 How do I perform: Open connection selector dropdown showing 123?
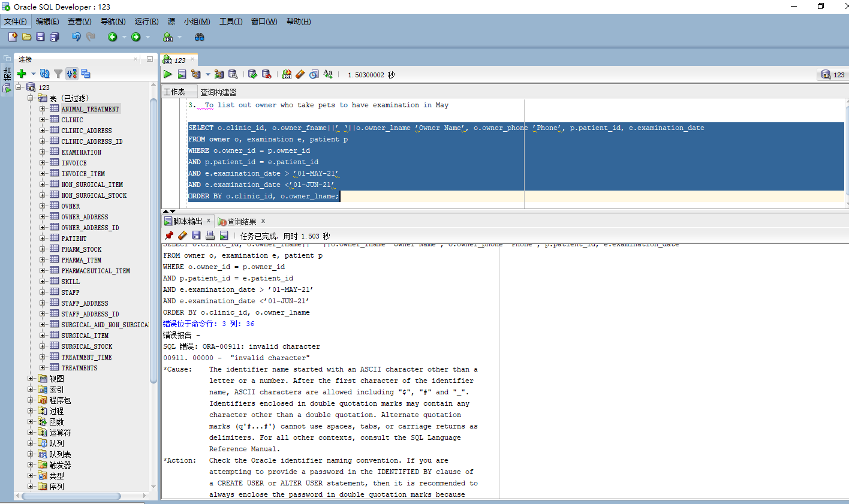832,75
